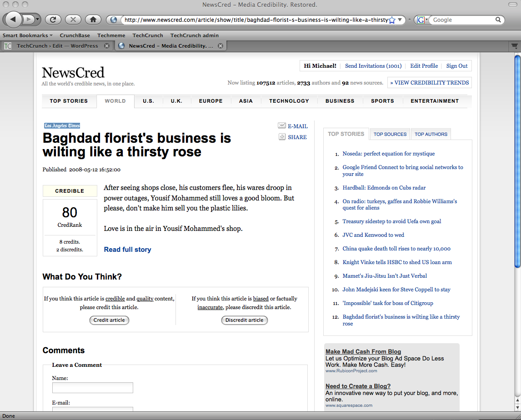
Task: Open the Read full story link
Action: [127, 250]
